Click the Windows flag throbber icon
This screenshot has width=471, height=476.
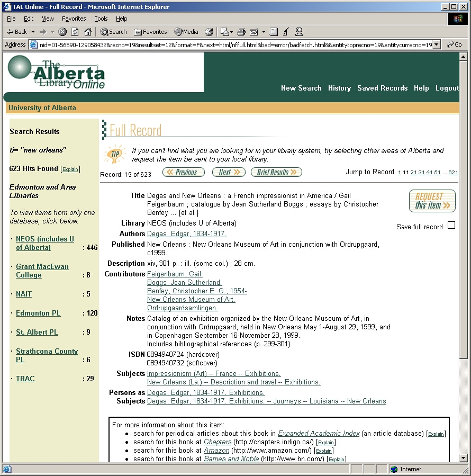coord(458,19)
